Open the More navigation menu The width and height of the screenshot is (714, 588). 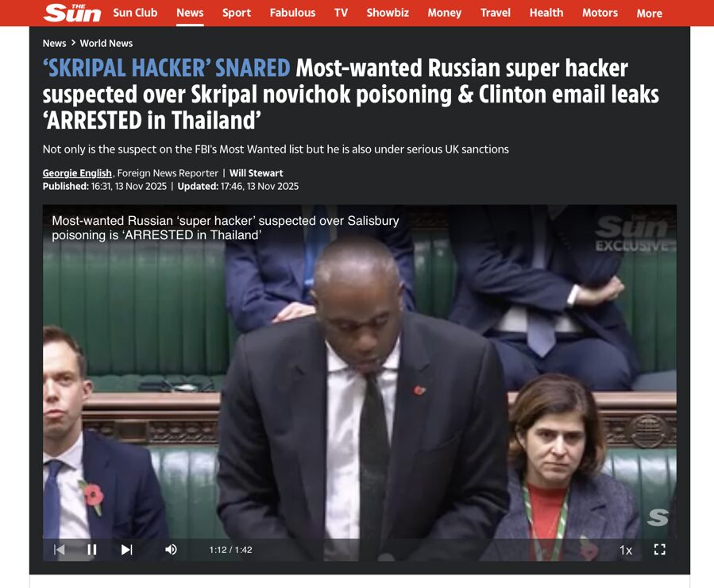point(650,14)
